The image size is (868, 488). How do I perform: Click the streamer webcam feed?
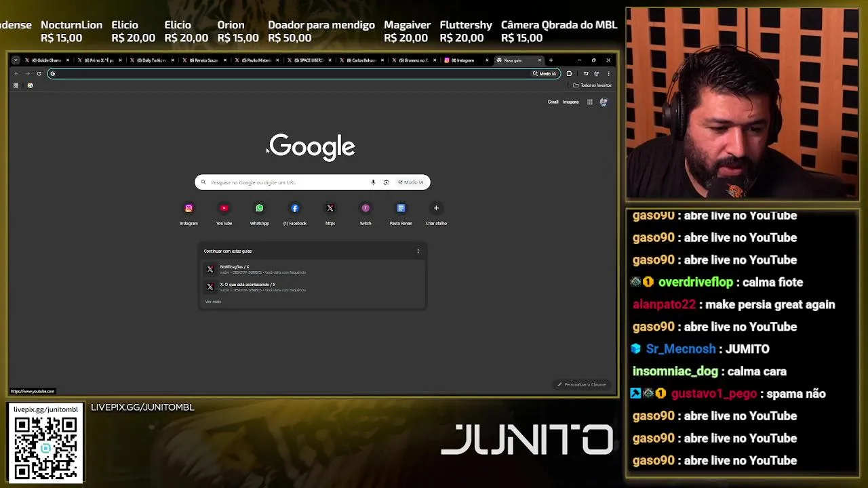click(742, 104)
